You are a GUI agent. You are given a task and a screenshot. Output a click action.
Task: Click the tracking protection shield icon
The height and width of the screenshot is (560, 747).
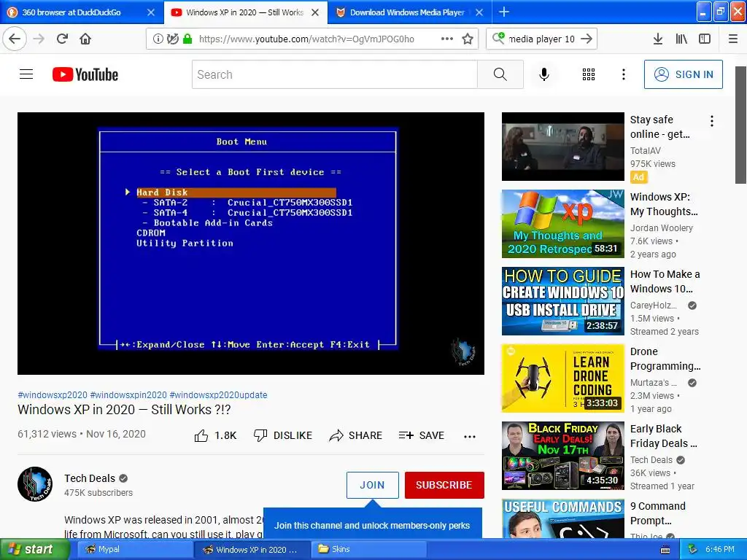[172, 39]
